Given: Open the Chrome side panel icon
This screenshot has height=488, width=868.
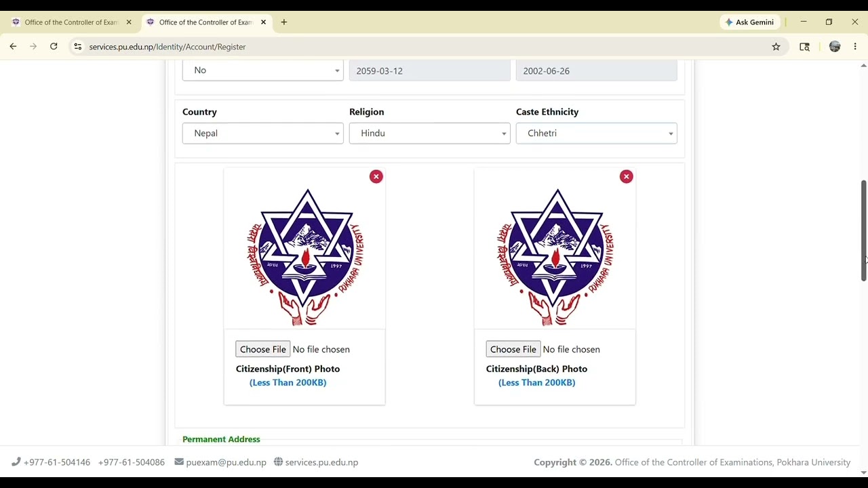Looking at the screenshot, I should (805, 47).
